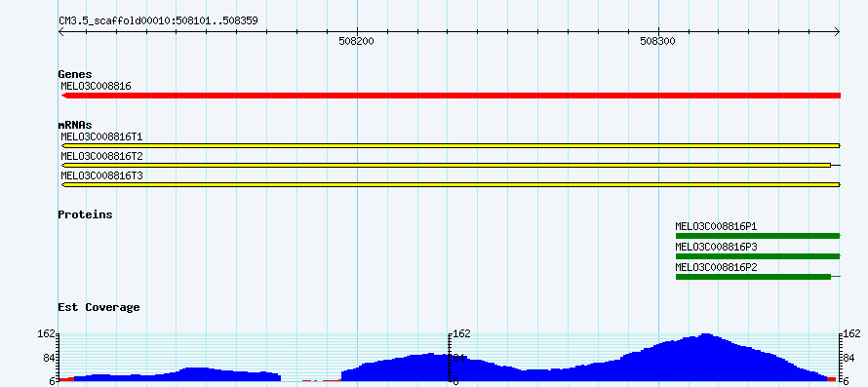Click the scaffold00010 coordinate range text

pyautogui.click(x=158, y=20)
